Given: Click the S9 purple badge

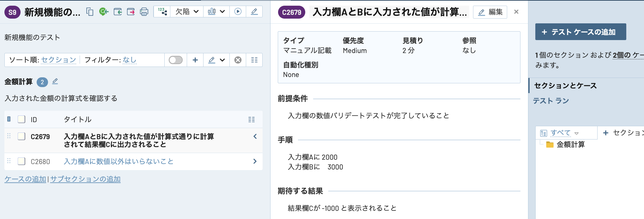Looking at the screenshot, I should pyautogui.click(x=12, y=12).
